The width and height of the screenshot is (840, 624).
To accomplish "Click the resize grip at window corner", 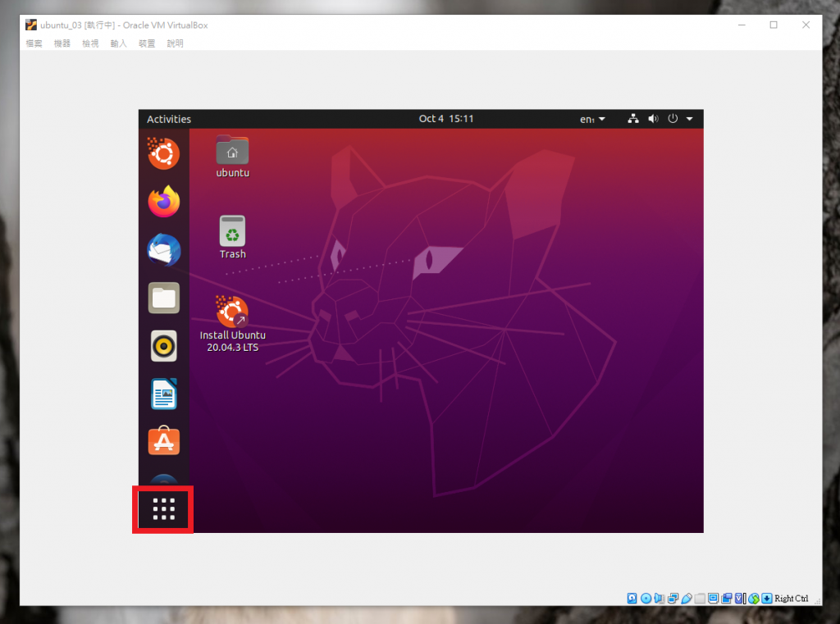I will (x=818, y=602).
